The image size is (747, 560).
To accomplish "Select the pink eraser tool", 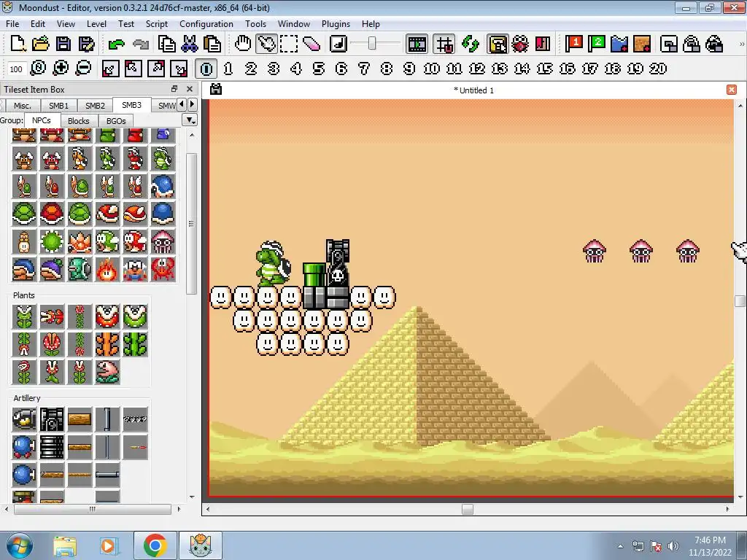I will pyautogui.click(x=311, y=44).
